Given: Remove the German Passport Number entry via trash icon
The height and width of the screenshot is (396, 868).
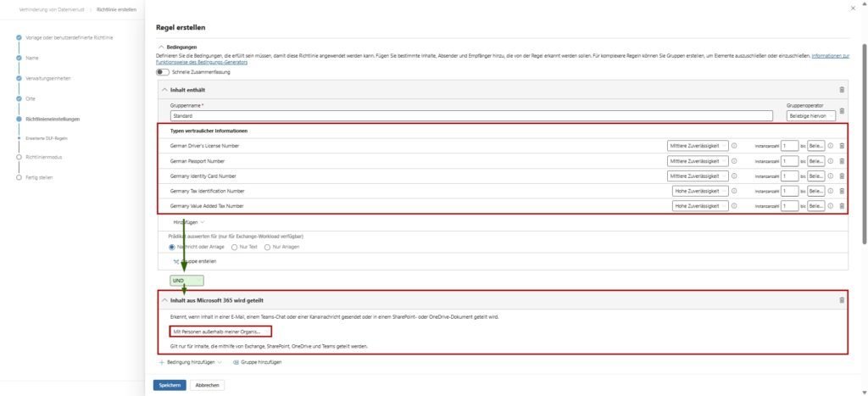Looking at the screenshot, I should (x=841, y=160).
